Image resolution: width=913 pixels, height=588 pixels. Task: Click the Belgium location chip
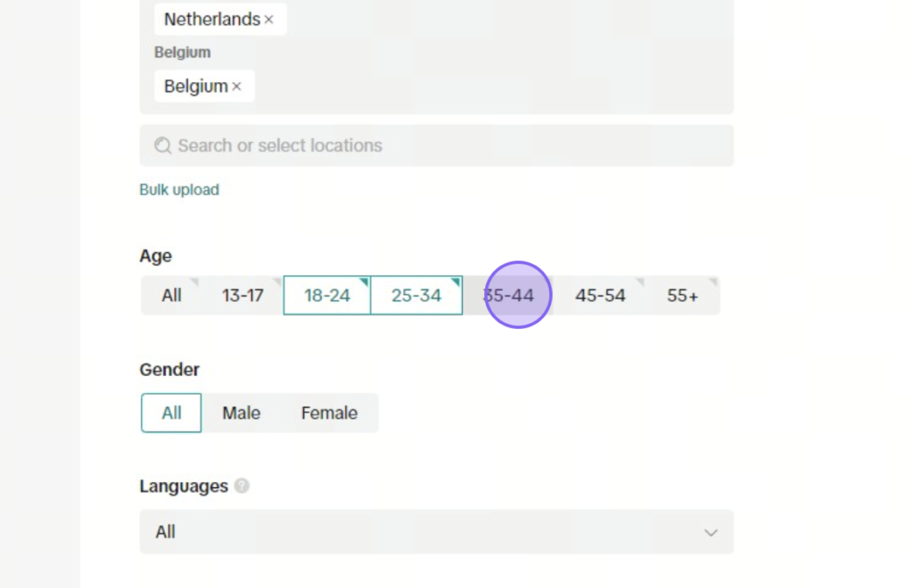click(204, 86)
